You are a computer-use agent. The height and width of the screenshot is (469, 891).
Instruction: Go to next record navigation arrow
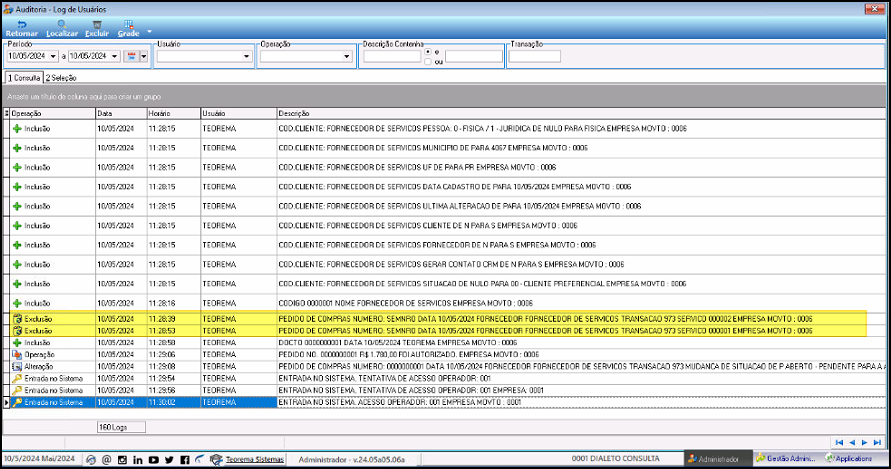pyautogui.click(x=864, y=442)
